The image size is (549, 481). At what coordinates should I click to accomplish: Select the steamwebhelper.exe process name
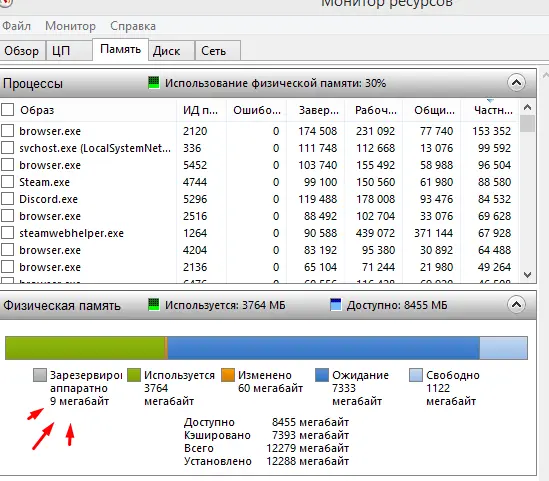(x=71, y=233)
